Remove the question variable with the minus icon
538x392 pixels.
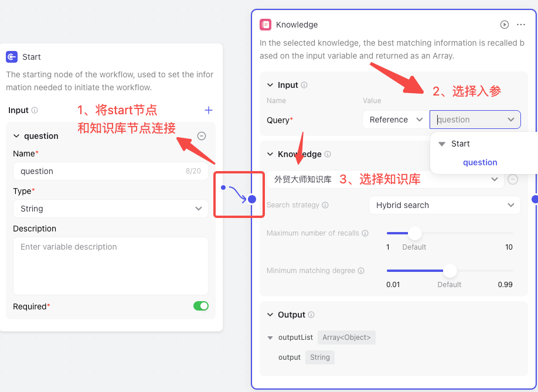point(202,136)
